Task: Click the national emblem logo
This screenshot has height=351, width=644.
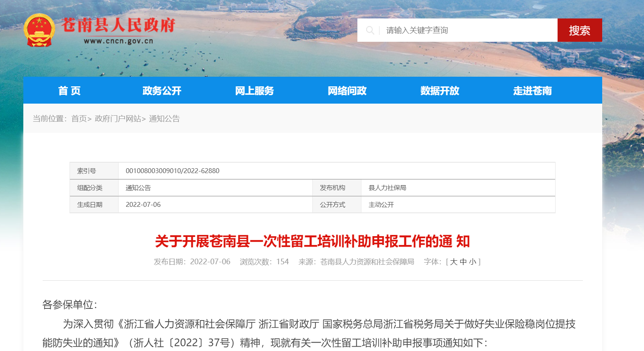Action: (x=39, y=30)
